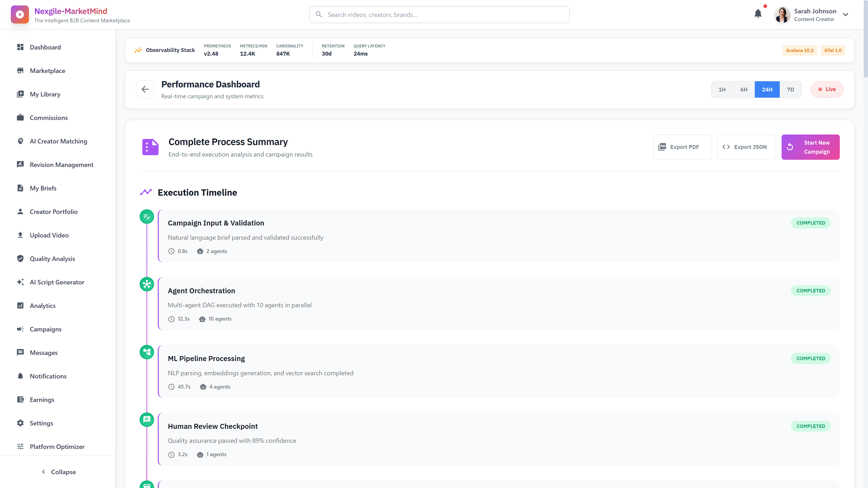Screen dimensions: 868x488
Task: Enable the 7D time range view
Action: click(790, 89)
